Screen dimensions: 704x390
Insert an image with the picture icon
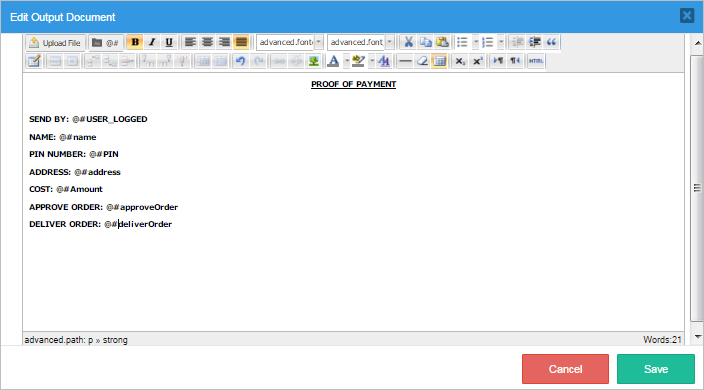pyautogui.click(x=313, y=61)
